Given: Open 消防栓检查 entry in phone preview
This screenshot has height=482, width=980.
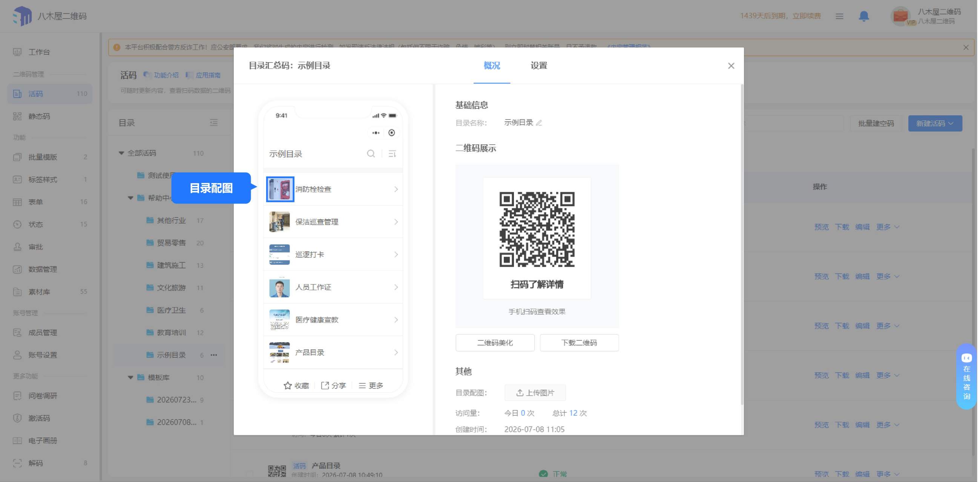Looking at the screenshot, I should [x=333, y=189].
